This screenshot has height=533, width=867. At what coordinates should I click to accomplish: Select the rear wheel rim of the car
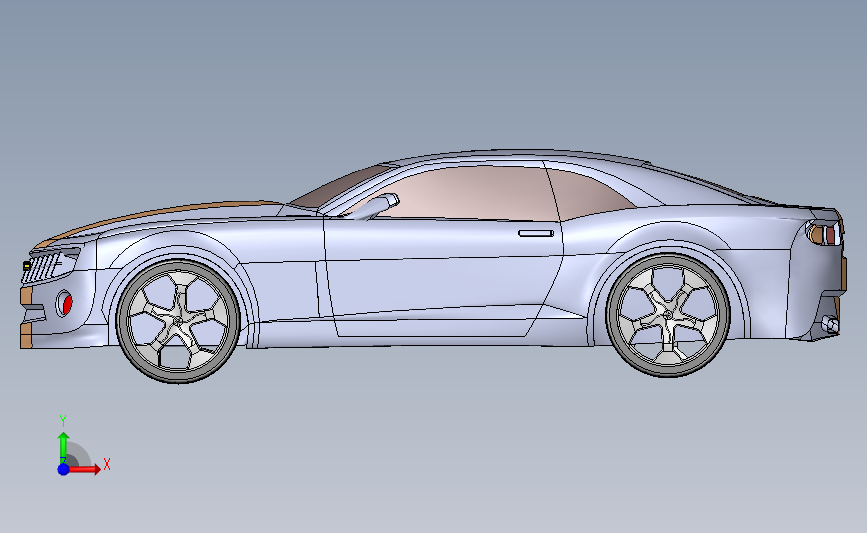(668, 315)
